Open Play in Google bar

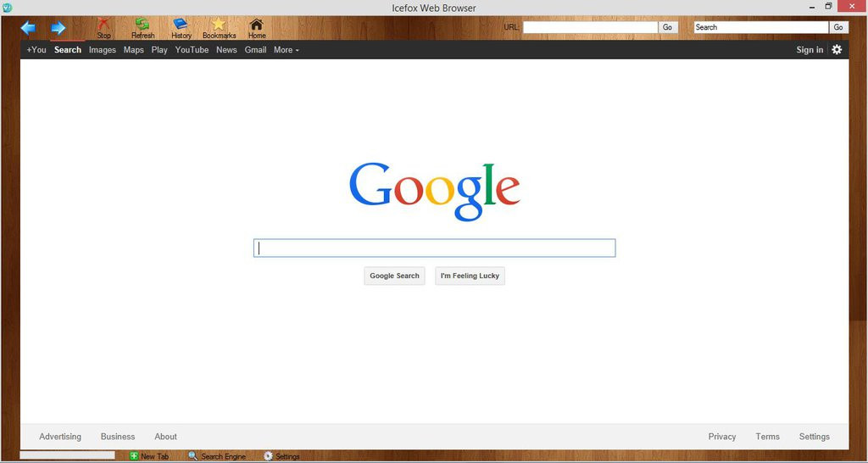[x=159, y=50]
